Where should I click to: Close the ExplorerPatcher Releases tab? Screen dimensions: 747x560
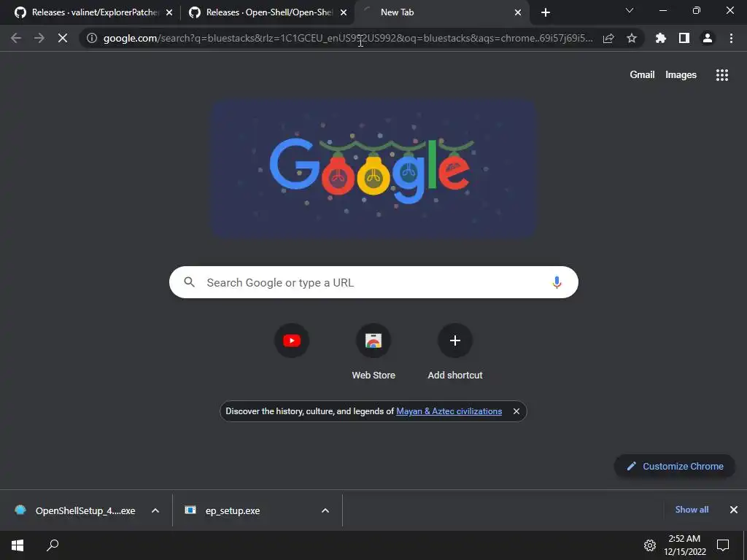tap(169, 12)
